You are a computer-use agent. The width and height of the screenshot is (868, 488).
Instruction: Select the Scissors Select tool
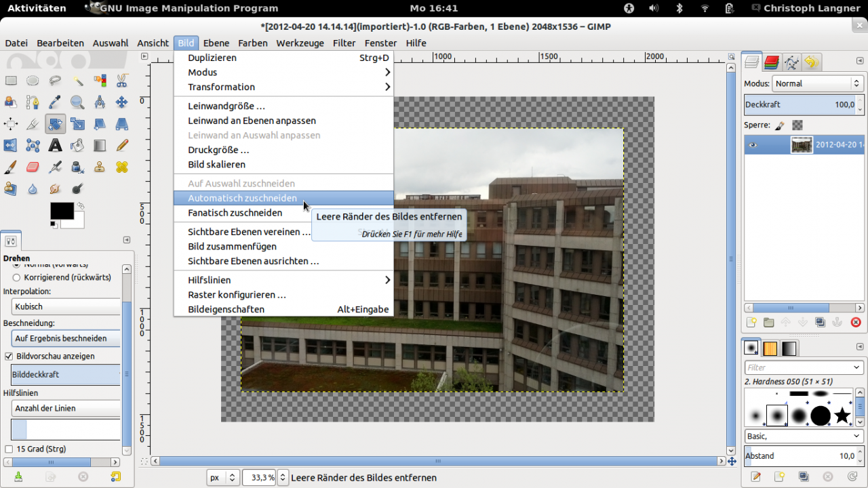tap(122, 81)
